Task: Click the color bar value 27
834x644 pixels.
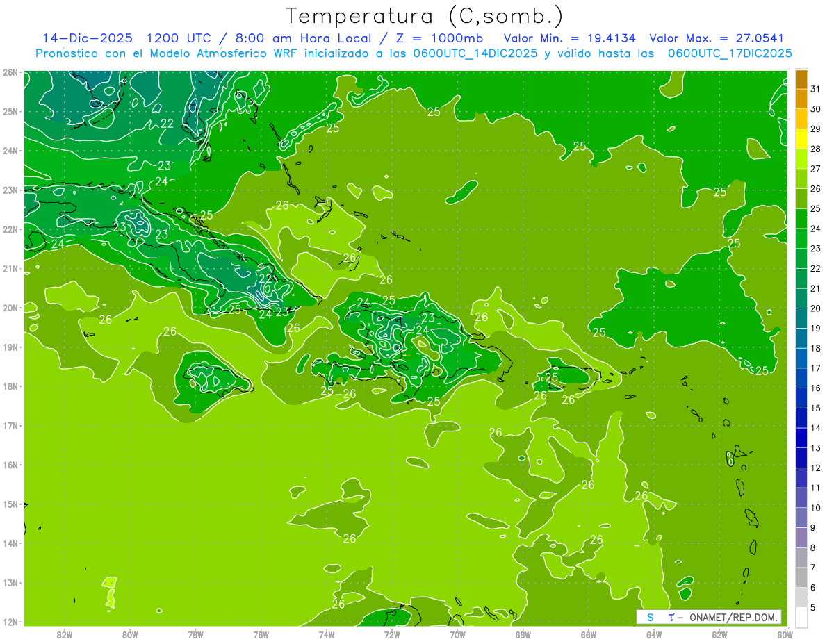Action: (816, 169)
